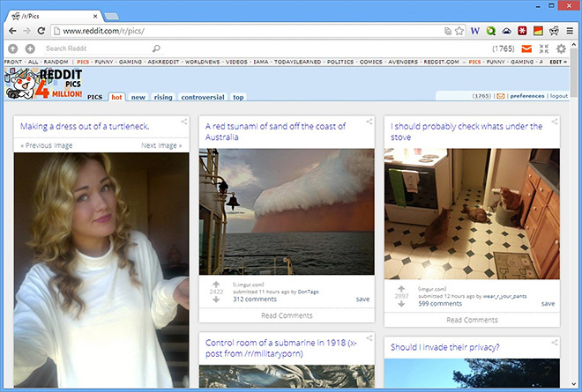Screen dimensions: 582x392
Task: Share the red tsunami post via share icon
Action: point(369,122)
